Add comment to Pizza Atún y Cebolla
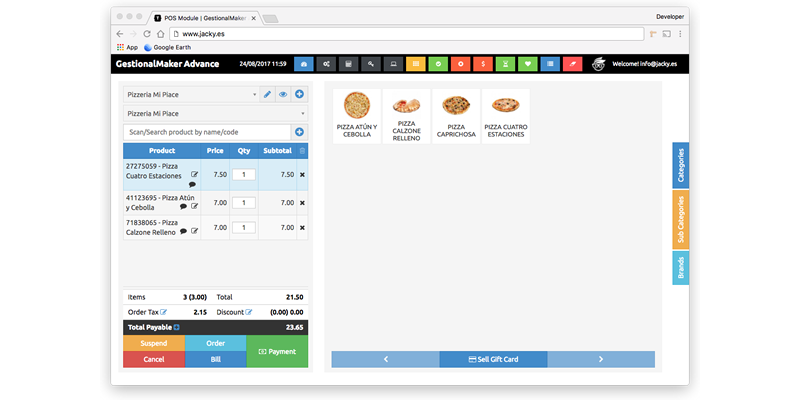The width and height of the screenshot is (800, 400). (183, 207)
